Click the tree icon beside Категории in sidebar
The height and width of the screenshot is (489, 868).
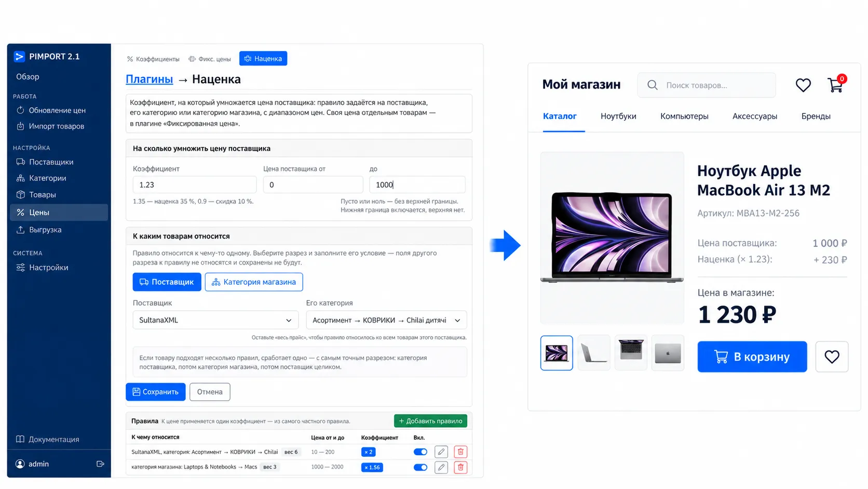(x=21, y=178)
